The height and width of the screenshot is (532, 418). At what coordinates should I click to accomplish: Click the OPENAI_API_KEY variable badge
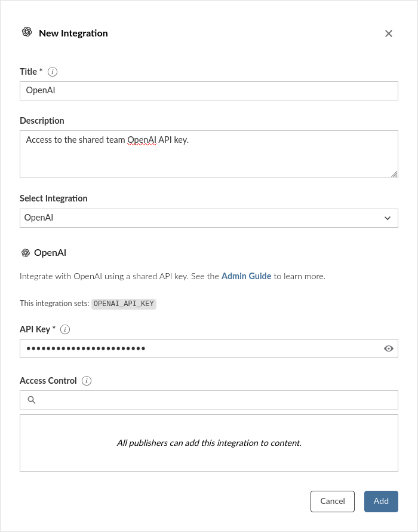[x=124, y=304]
